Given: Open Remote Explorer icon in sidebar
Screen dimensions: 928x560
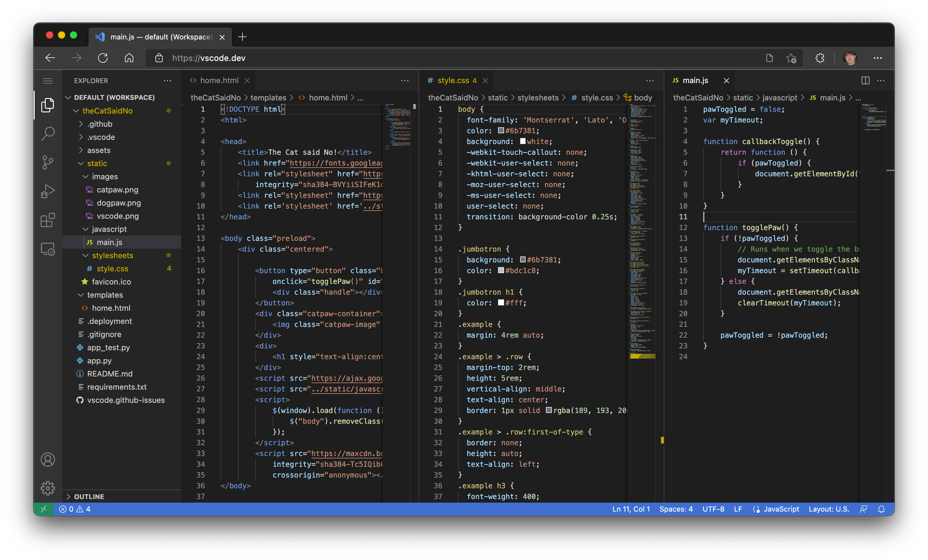Looking at the screenshot, I should pyautogui.click(x=48, y=249).
